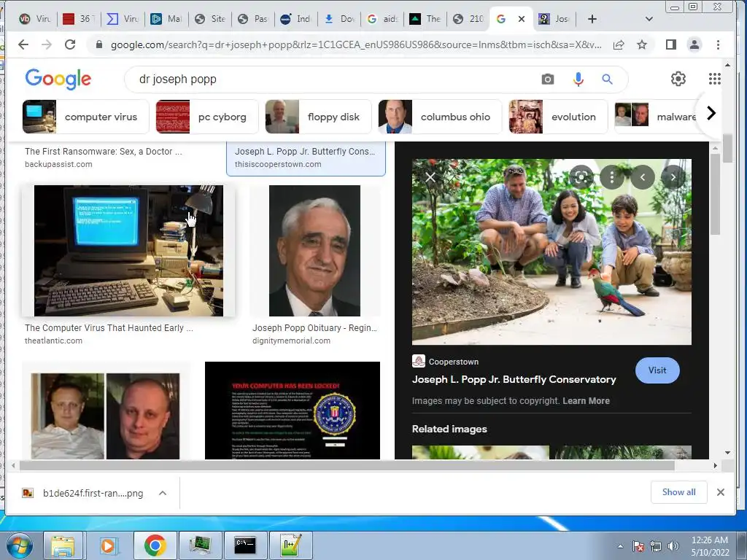Click the two-face portrait thumbnail
This screenshot has height=560, width=747.
coord(105,416)
